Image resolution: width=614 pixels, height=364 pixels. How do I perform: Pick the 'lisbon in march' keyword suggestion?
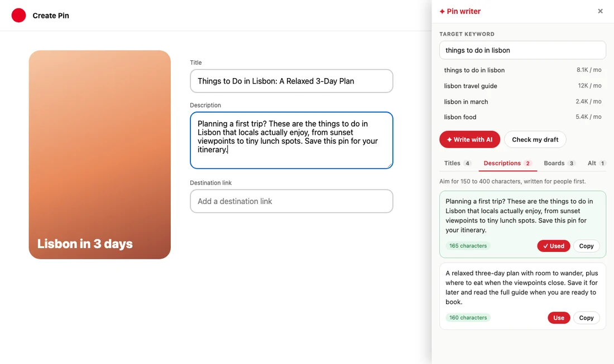point(522,101)
